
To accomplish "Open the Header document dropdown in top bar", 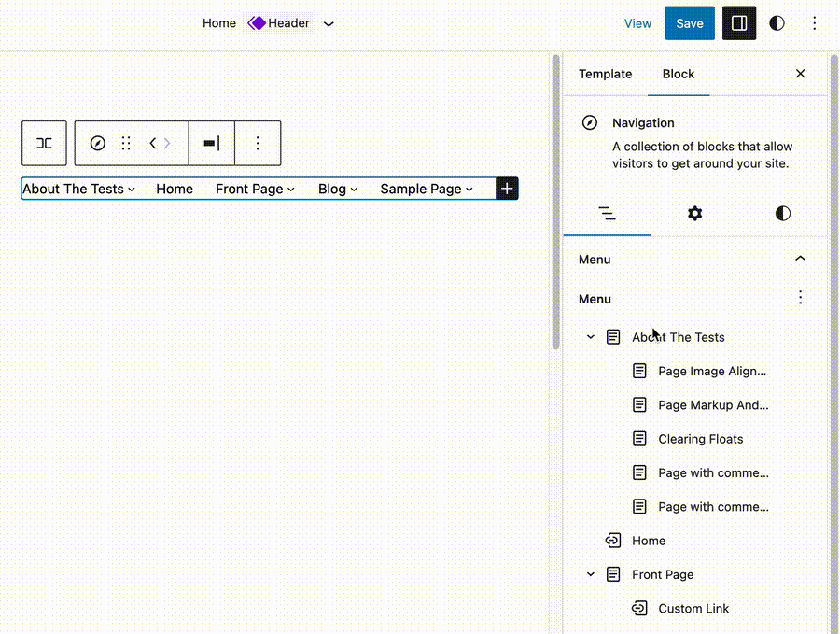I will pos(328,22).
